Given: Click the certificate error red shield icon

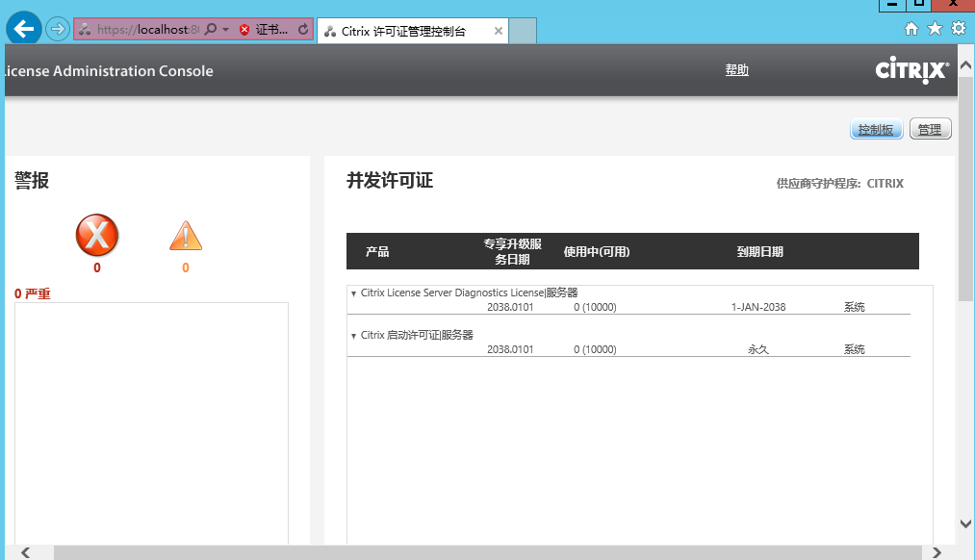Looking at the screenshot, I should [244, 29].
